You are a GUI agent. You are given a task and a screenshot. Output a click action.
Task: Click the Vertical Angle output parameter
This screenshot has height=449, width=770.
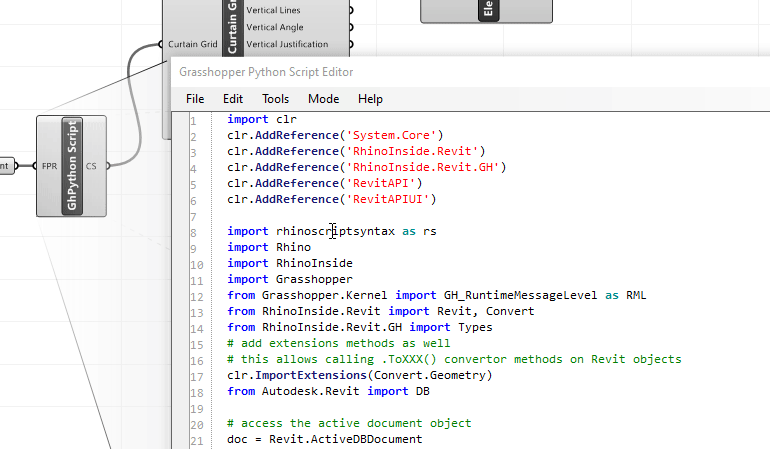pos(287,27)
